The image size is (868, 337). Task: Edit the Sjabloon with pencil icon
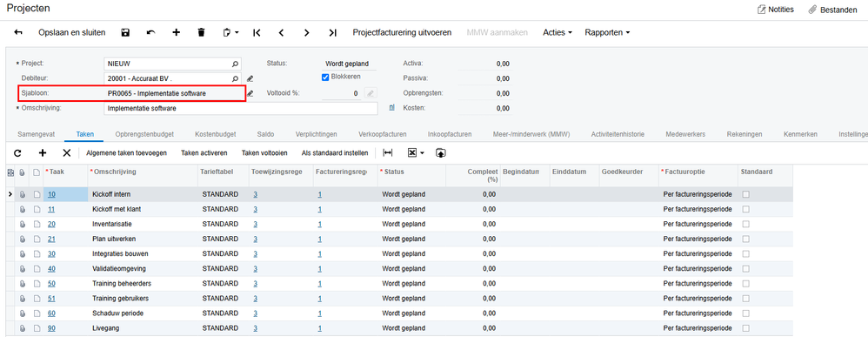250,94
